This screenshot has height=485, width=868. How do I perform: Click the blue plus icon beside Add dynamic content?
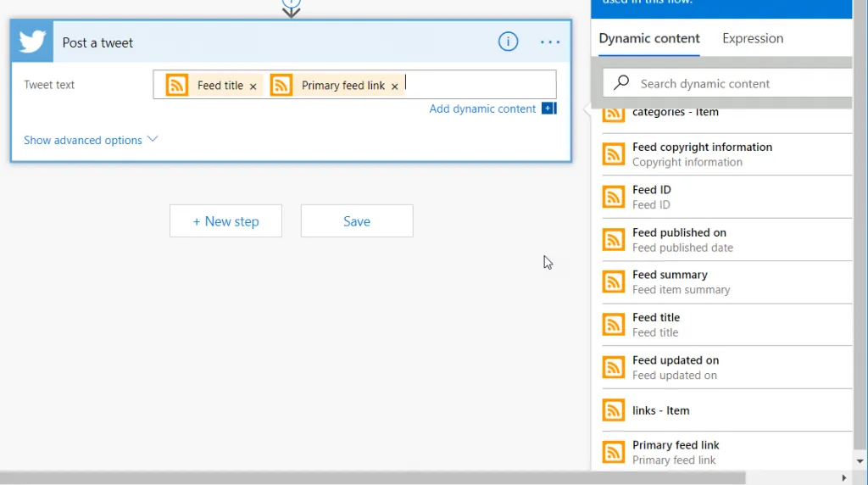click(548, 109)
